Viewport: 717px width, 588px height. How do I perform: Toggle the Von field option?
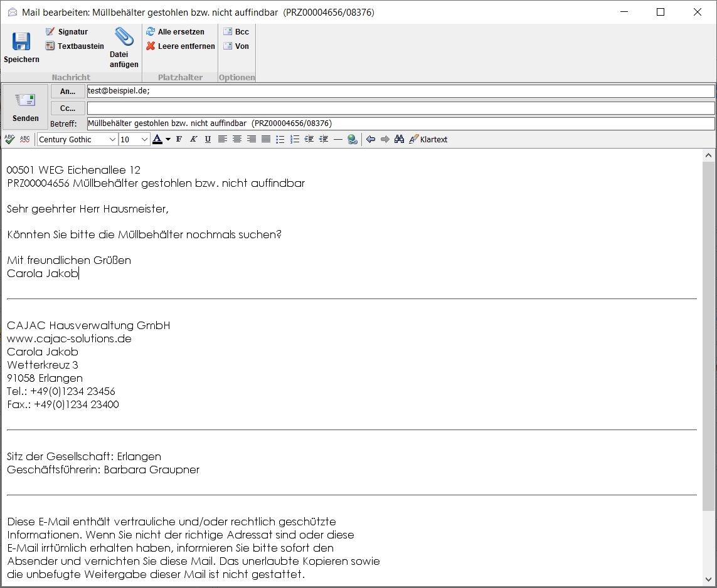[x=236, y=46]
